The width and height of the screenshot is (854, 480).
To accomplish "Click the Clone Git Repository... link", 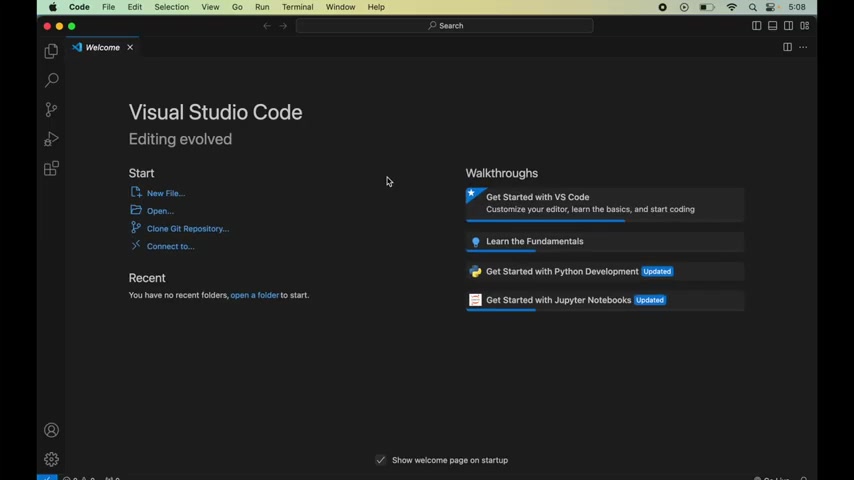I will pyautogui.click(x=187, y=229).
